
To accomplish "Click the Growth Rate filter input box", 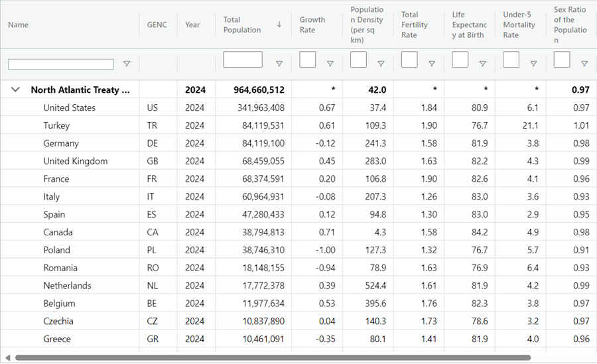I will click(308, 60).
